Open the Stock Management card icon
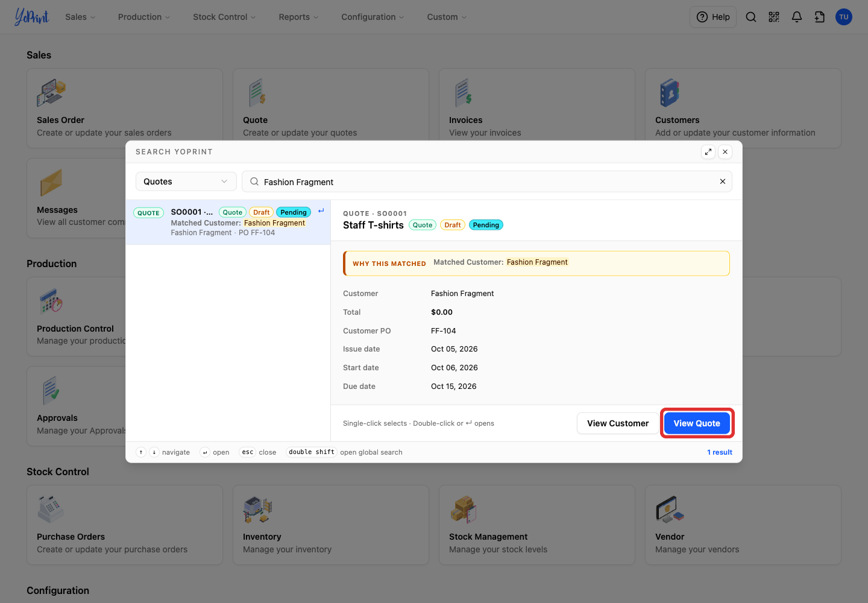868x603 pixels. pyautogui.click(x=464, y=510)
